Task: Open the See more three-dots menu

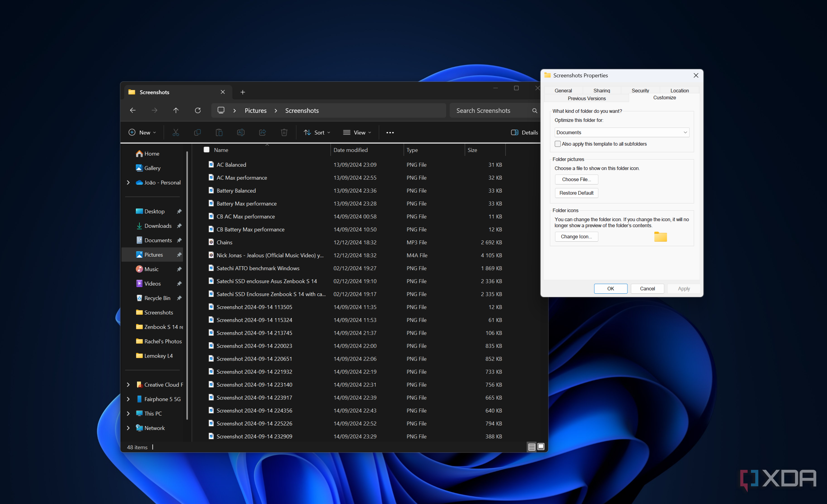Action: tap(390, 132)
